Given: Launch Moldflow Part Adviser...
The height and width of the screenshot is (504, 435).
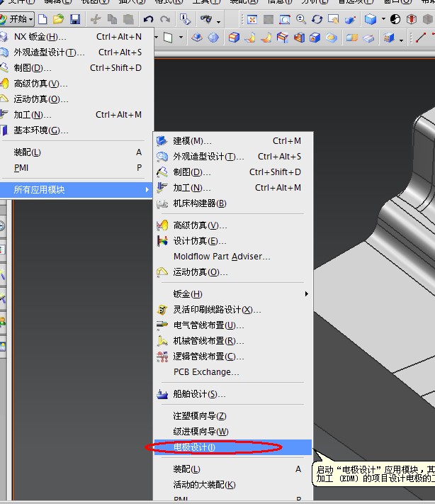Looking at the screenshot, I should click(x=233, y=257).
